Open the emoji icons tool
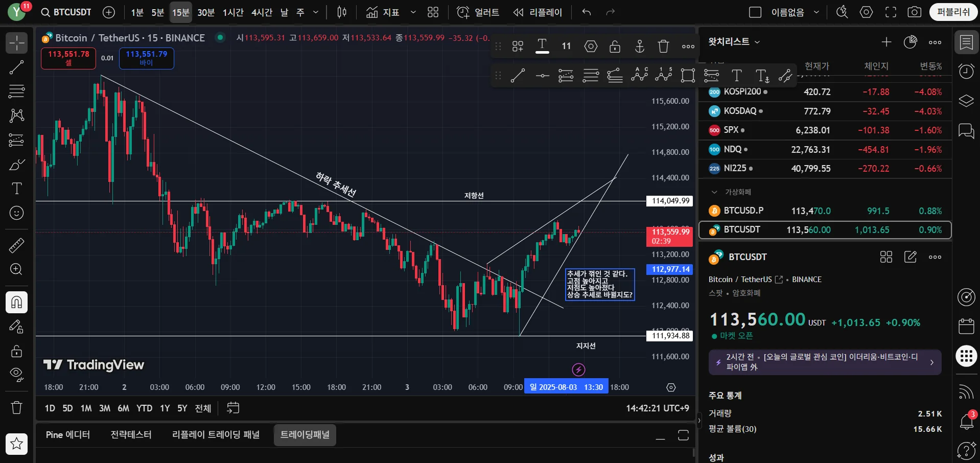Image resolution: width=980 pixels, height=463 pixels. (16, 213)
